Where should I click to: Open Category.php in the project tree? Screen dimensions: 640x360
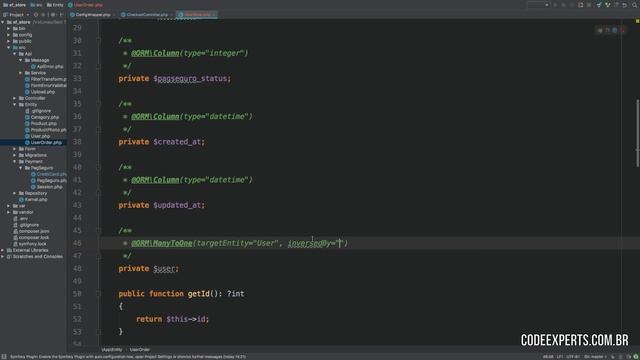click(42, 117)
